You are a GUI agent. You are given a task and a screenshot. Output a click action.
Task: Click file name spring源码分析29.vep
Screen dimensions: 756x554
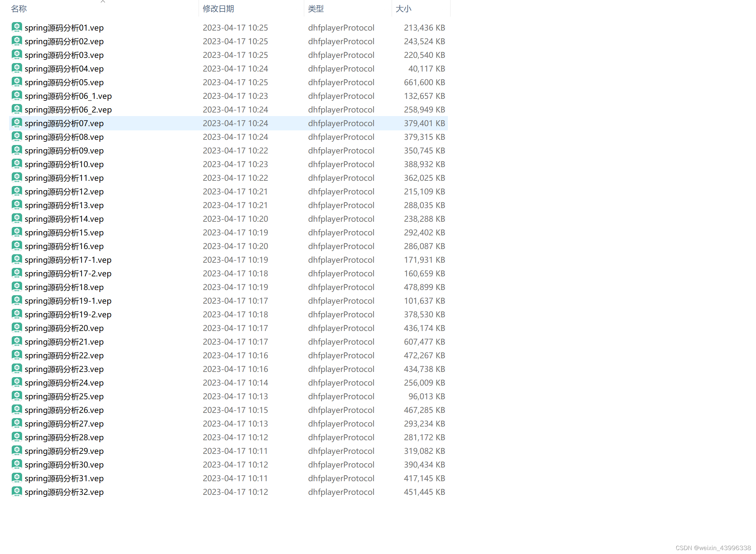pos(64,451)
